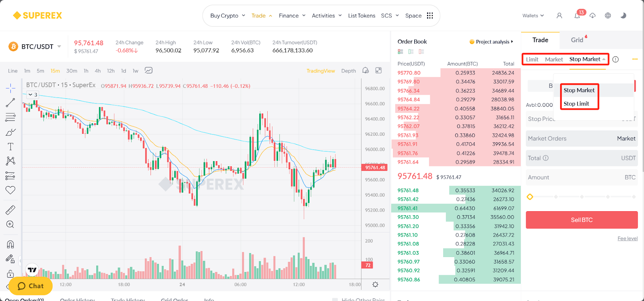The image size is (644, 301).
Task: Show buy orders only view icon
Action: [x=411, y=52]
